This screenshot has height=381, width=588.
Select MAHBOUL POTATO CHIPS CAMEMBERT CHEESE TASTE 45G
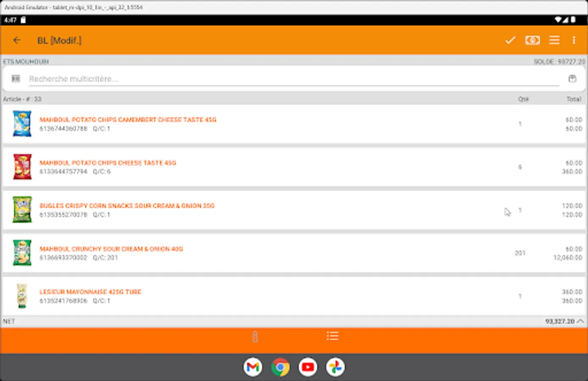(128, 120)
